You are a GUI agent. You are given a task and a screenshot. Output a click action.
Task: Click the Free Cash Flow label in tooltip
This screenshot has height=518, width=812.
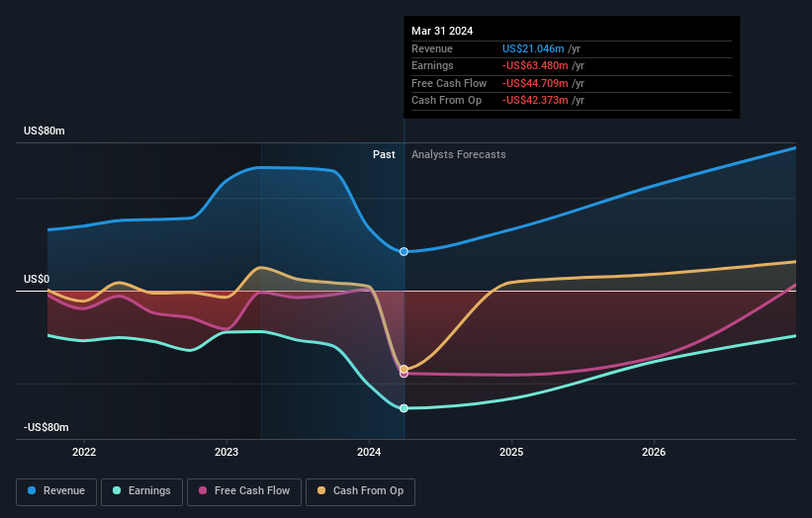[449, 83]
